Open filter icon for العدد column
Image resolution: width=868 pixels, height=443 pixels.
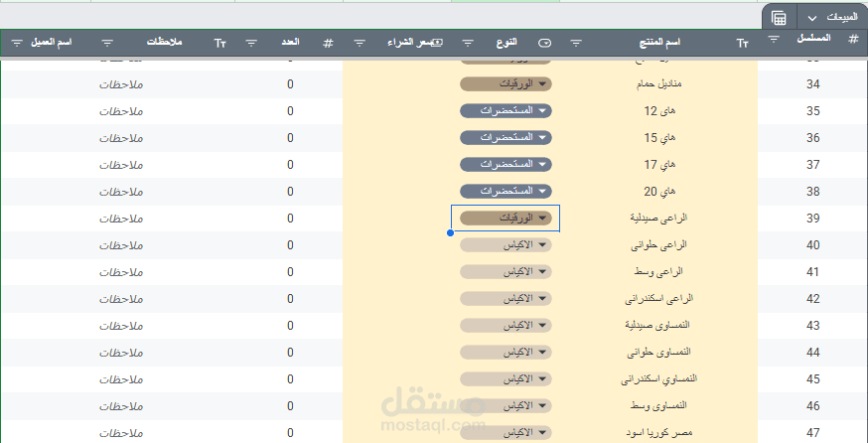[x=251, y=43]
